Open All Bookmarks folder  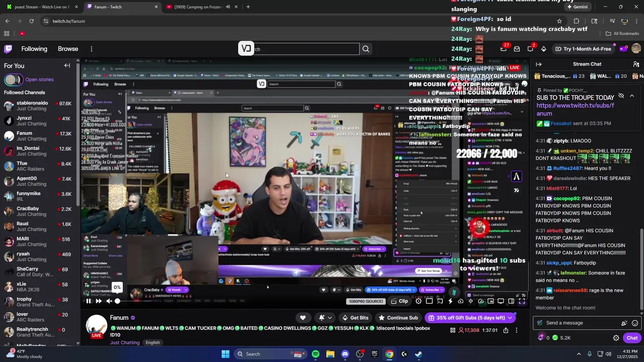(622, 34)
